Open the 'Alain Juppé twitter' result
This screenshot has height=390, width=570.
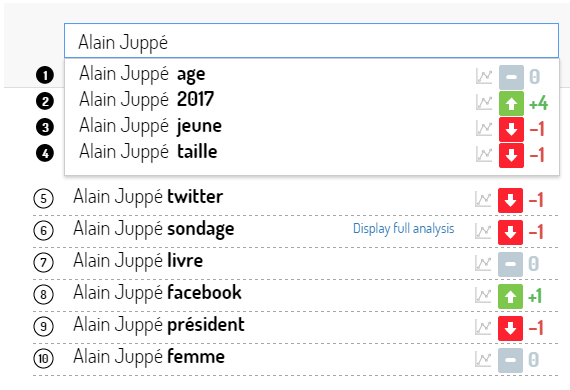tap(148, 197)
